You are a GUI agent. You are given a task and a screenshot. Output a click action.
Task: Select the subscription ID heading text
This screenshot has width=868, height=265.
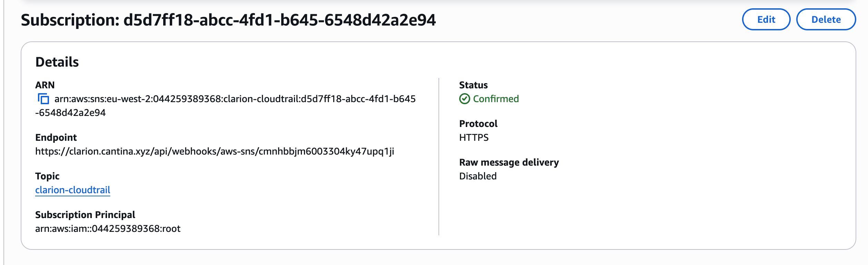point(228,20)
